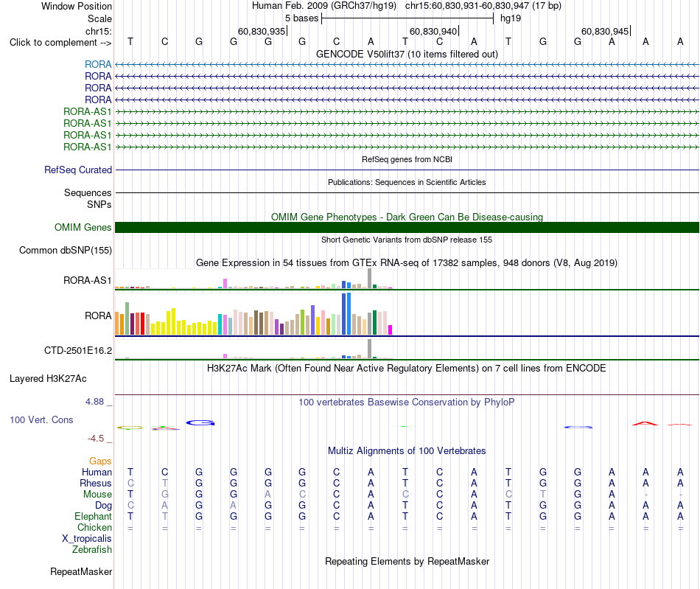Viewport: 700px width, 589px height.
Task: Click the Chicken species row label
Action: (94, 527)
